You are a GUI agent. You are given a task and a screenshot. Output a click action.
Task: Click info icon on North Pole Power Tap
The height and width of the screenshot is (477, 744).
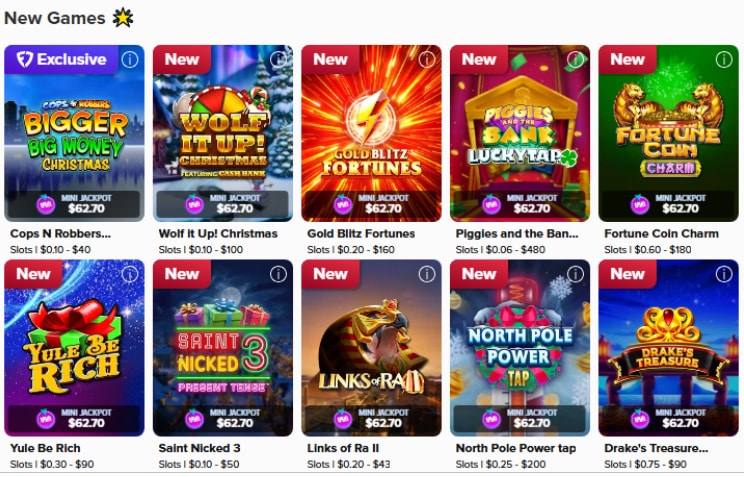click(x=575, y=274)
